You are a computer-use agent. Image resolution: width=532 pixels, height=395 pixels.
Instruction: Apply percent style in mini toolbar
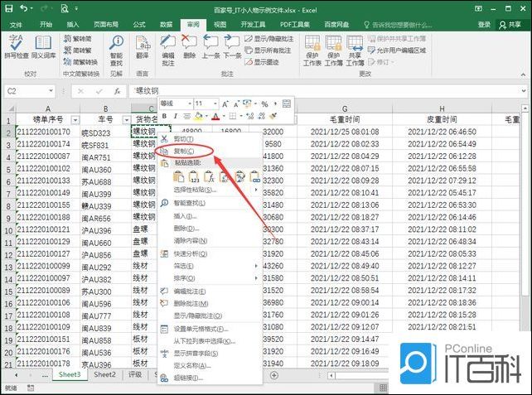264,104
